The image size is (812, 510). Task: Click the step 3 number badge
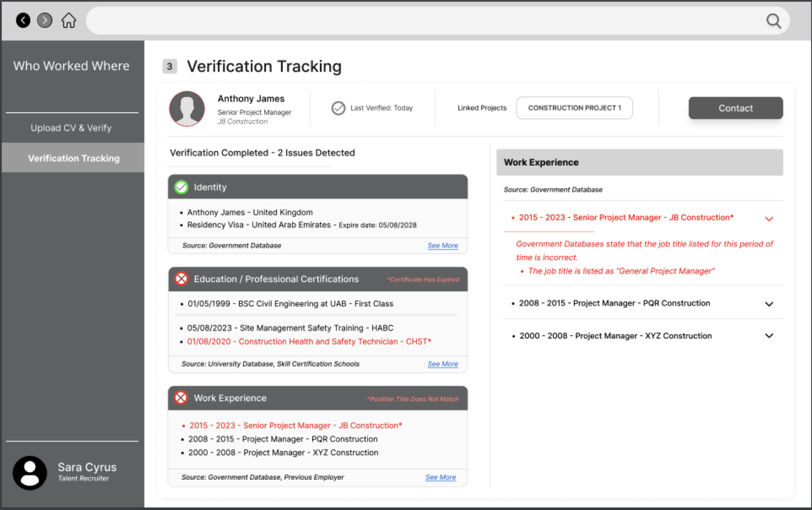(x=170, y=66)
